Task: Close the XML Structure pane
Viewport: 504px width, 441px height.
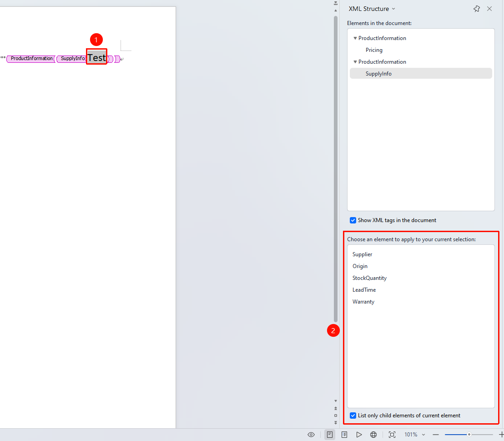Action: (489, 9)
